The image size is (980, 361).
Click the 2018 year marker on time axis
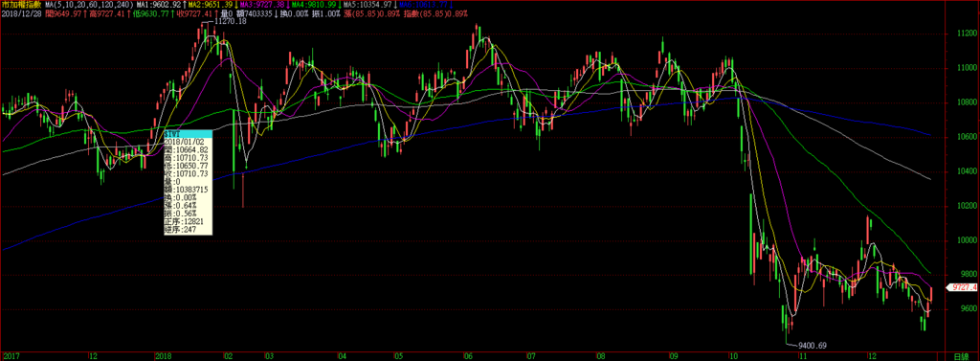click(x=163, y=356)
